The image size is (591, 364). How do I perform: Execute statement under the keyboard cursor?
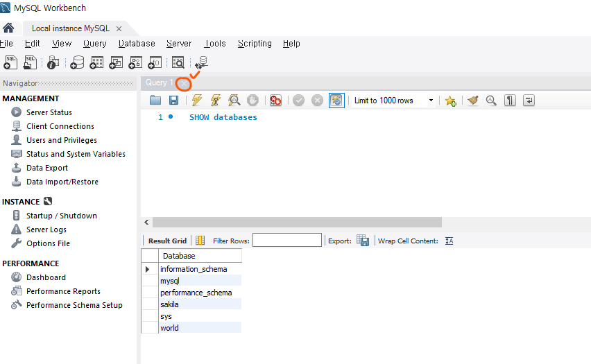tap(216, 101)
